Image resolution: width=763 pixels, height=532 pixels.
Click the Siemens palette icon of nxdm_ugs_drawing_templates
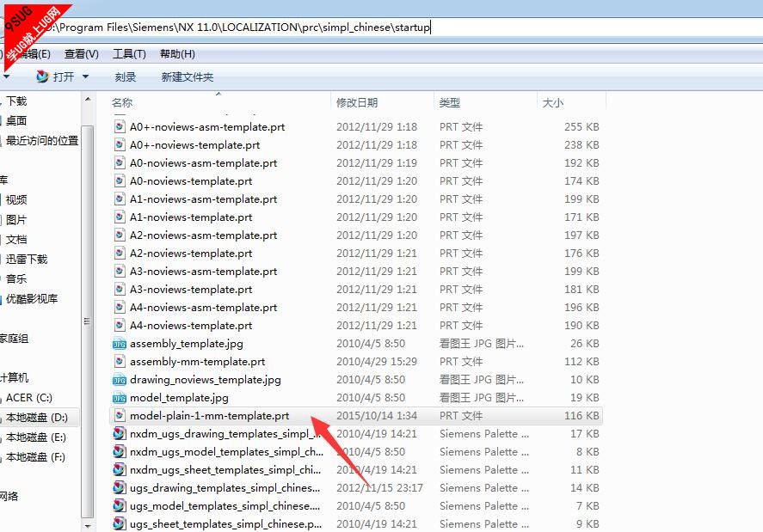(120, 433)
